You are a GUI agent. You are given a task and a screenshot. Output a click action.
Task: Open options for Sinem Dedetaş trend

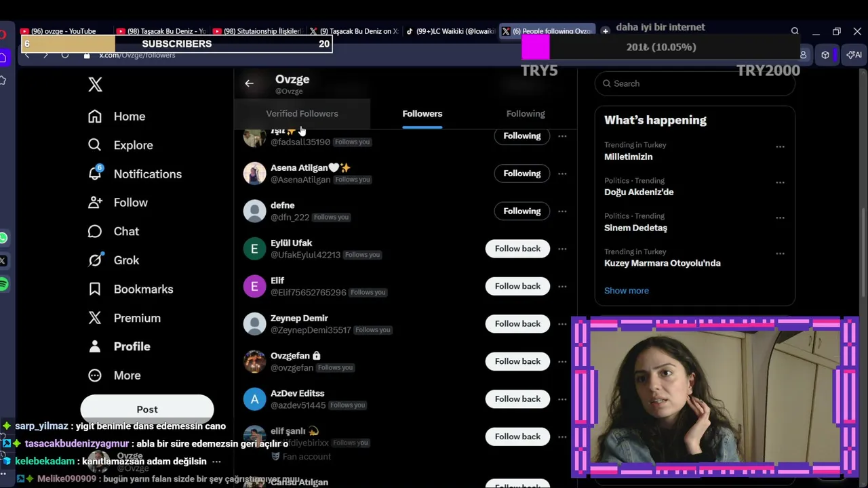tap(780, 218)
